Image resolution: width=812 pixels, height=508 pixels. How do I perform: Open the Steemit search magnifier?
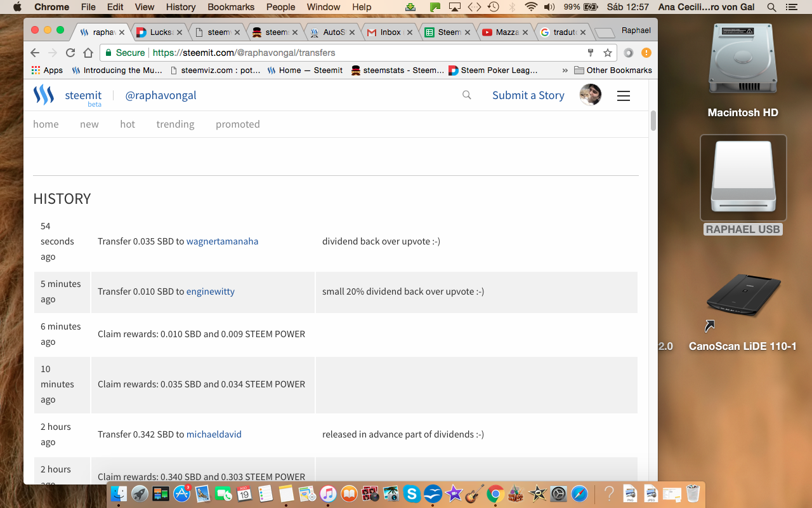(x=467, y=95)
